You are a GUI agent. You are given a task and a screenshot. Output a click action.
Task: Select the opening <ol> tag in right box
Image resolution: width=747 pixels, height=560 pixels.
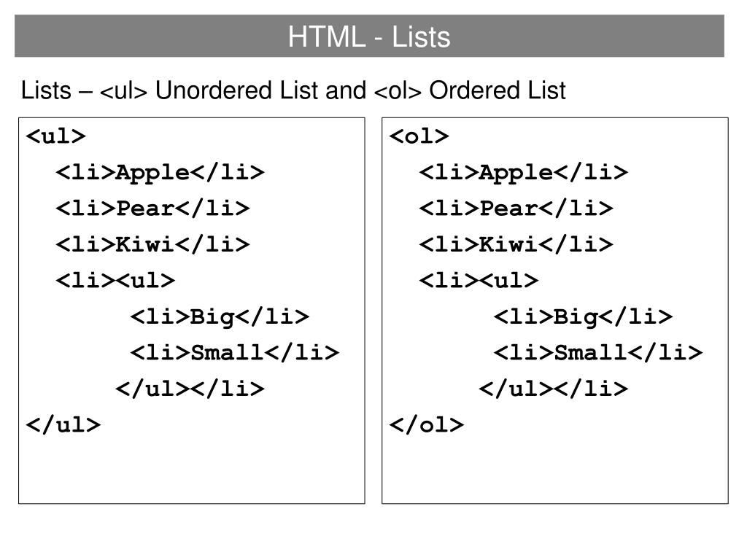click(x=419, y=136)
